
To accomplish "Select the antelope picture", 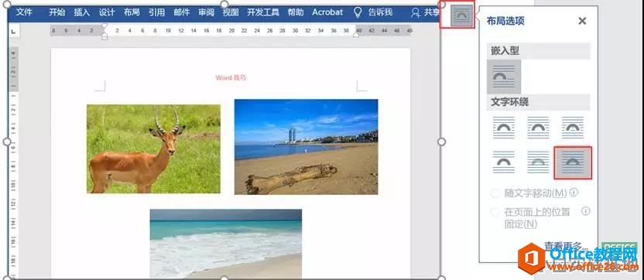I will click(153, 149).
